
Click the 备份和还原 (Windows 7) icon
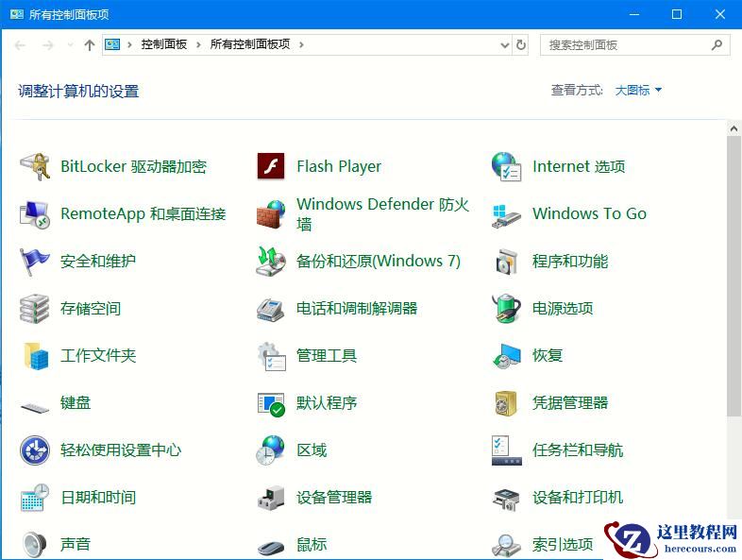coord(271,262)
